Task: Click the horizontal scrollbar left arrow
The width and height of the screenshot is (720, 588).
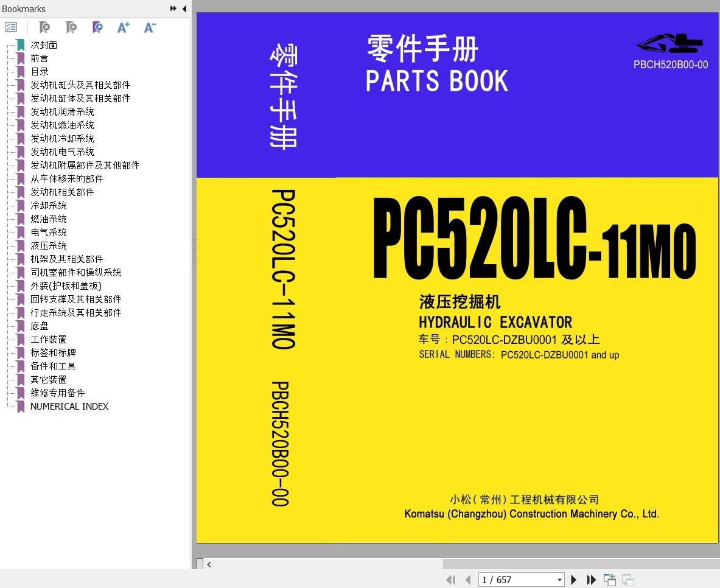Action: click(x=209, y=564)
